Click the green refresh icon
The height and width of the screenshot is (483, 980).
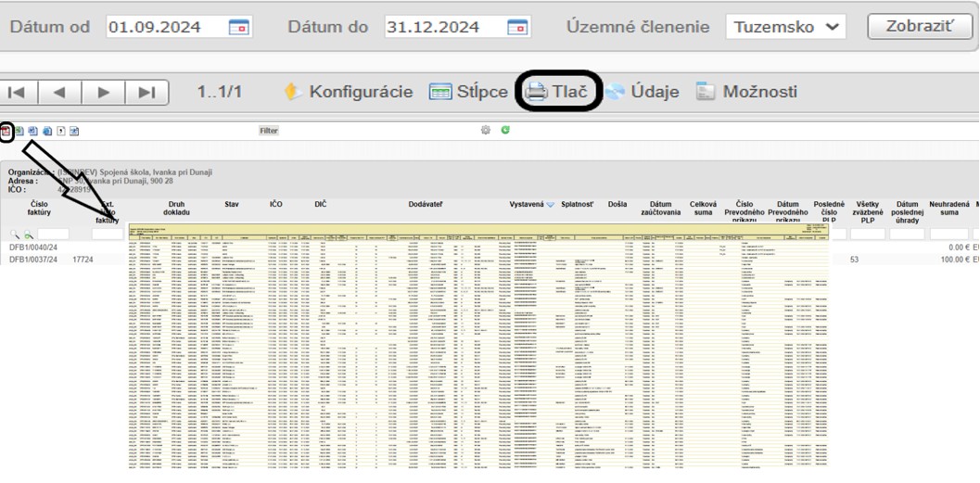pyautogui.click(x=505, y=131)
